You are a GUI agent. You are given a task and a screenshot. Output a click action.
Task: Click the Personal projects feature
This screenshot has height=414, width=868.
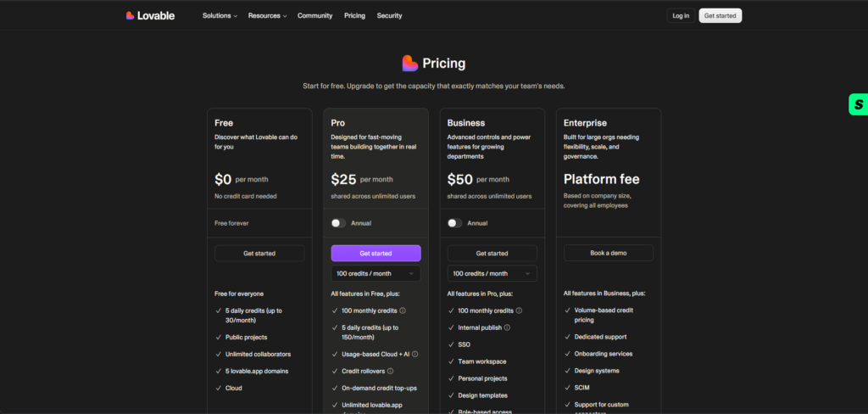click(x=483, y=378)
